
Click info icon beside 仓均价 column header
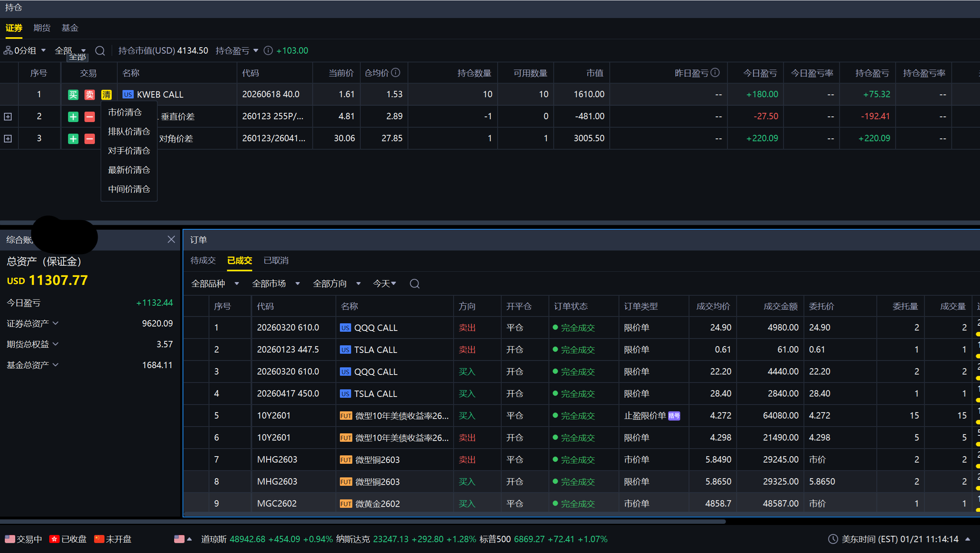tap(396, 72)
